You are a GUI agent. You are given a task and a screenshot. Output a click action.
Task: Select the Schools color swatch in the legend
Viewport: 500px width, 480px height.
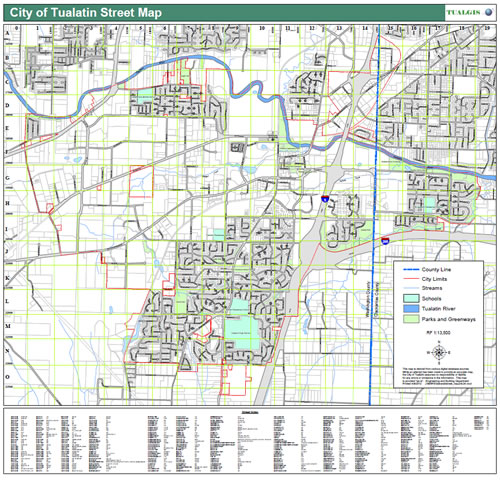(411, 298)
